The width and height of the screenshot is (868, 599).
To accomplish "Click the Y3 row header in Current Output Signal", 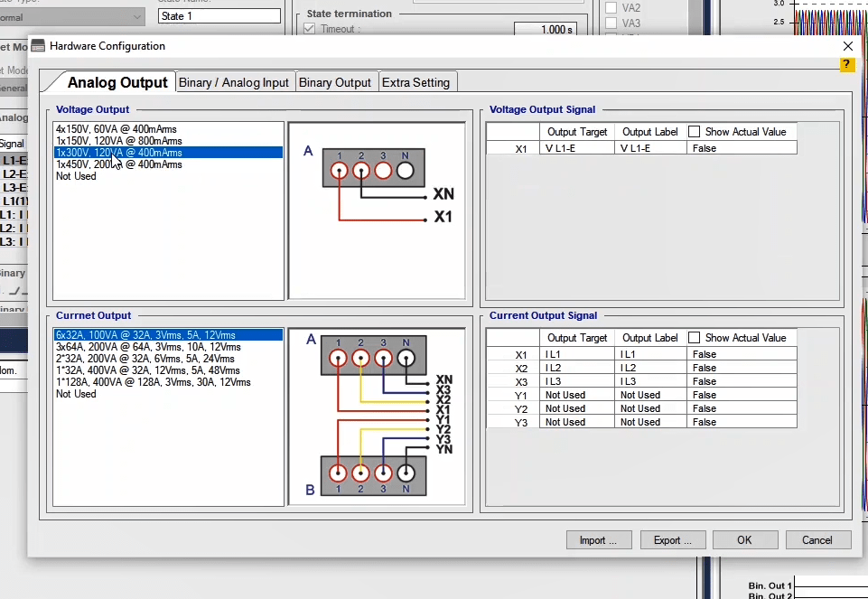I will (513, 423).
